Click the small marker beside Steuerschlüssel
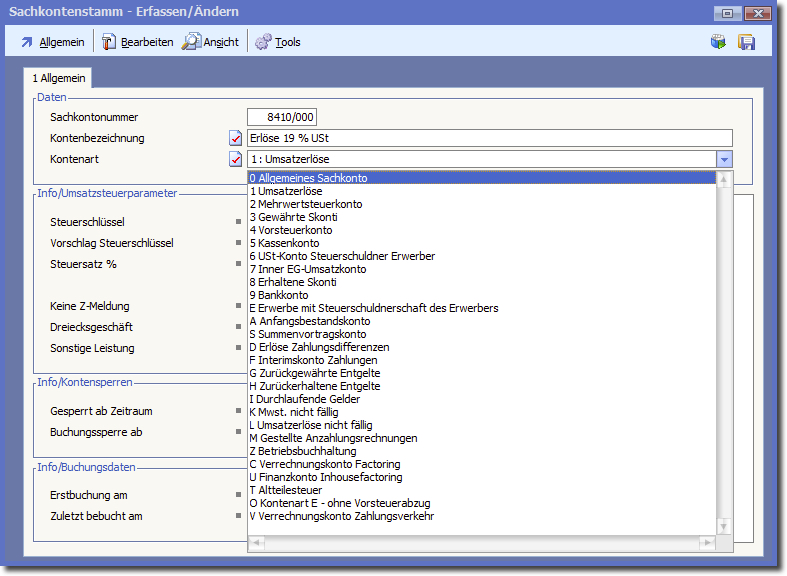Screen dimensions: 787x576 238,222
